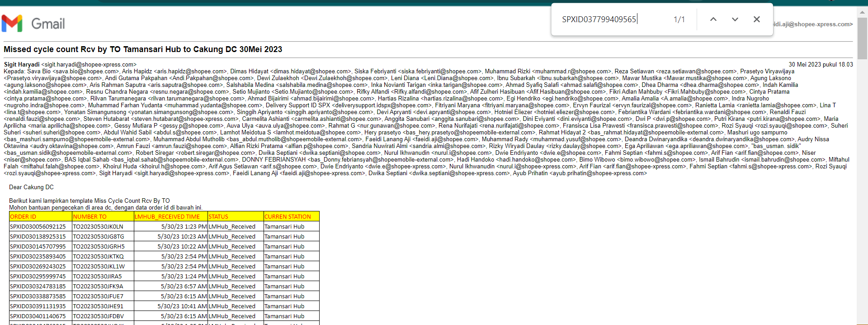Click the Gmail logo icon
868x325 pixels.
pyautogui.click(x=12, y=24)
